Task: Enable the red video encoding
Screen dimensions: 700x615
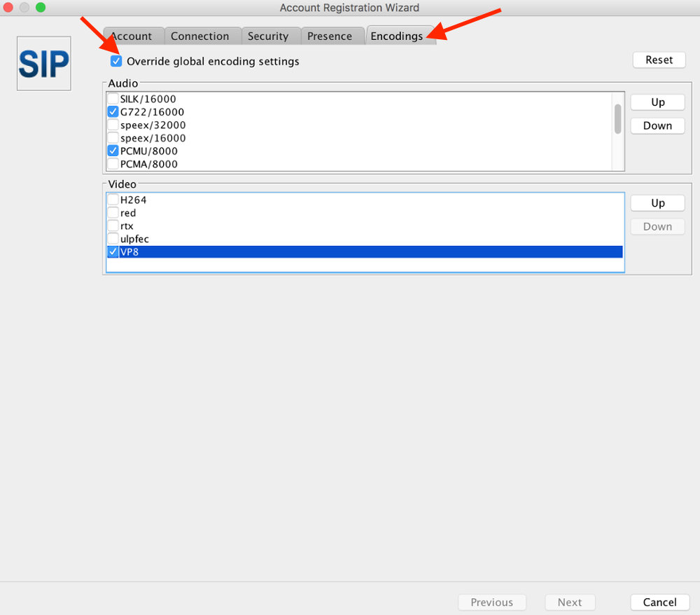Action: coord(113,213)
